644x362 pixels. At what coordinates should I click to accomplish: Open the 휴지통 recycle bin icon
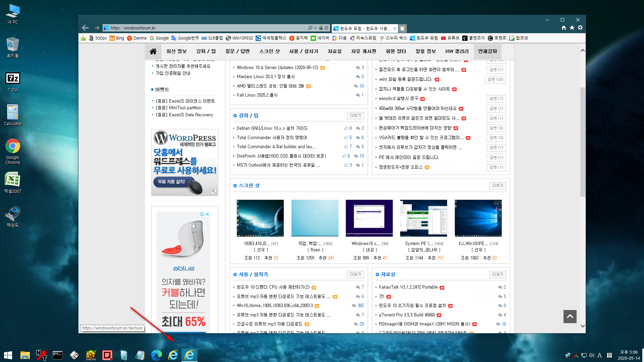click(12, 48)
